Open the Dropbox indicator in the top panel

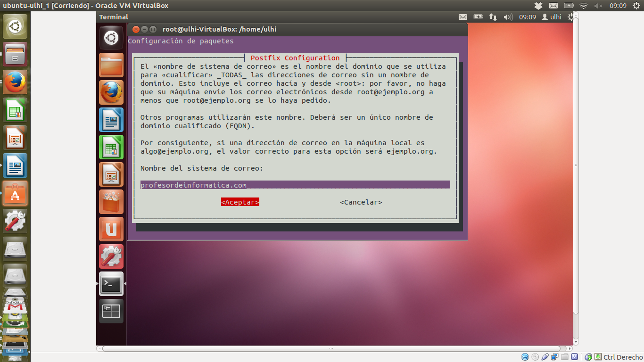point(538,6)
